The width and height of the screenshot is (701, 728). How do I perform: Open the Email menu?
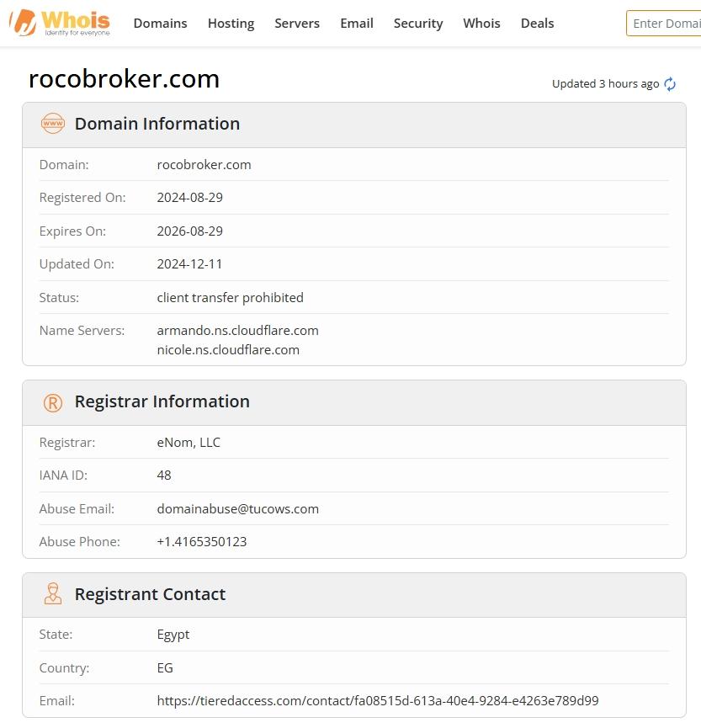357,24
